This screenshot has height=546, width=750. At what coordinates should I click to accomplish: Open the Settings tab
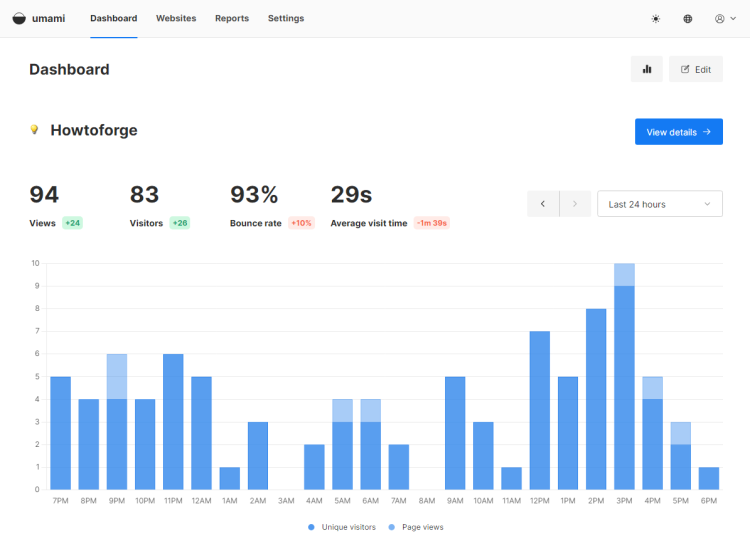[x=286, y=18]
